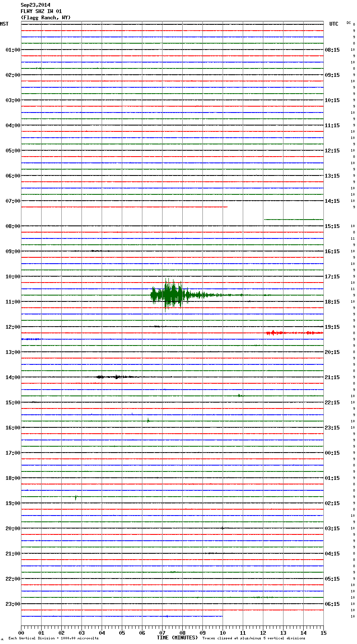Click minute "03" on the bottom axis
The image size is (357, 644).
pyautogui.click(x=81, y=633)
